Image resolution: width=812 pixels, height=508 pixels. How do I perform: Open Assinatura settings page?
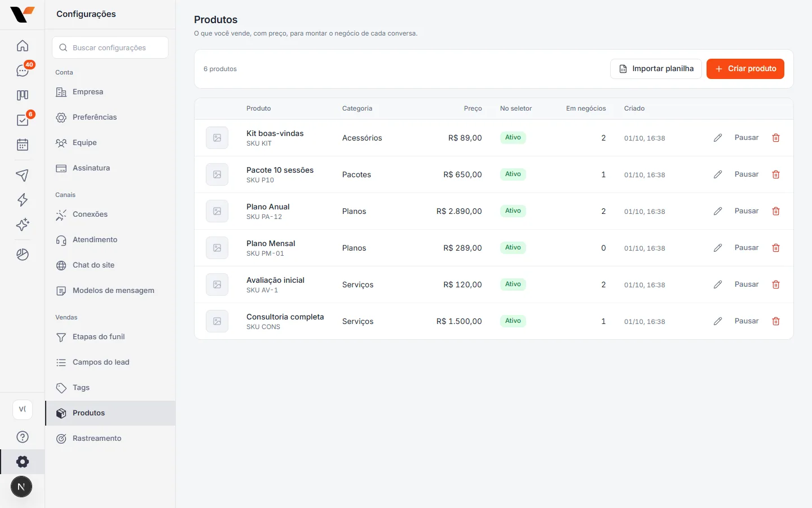(110, 168)
